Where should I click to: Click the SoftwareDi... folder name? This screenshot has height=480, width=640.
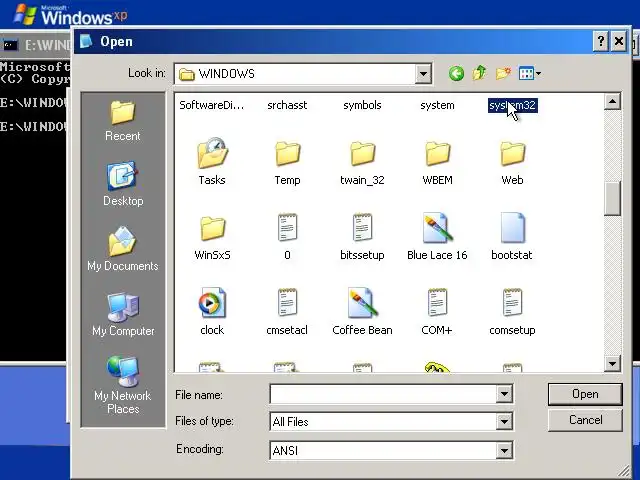pos(211,105)
